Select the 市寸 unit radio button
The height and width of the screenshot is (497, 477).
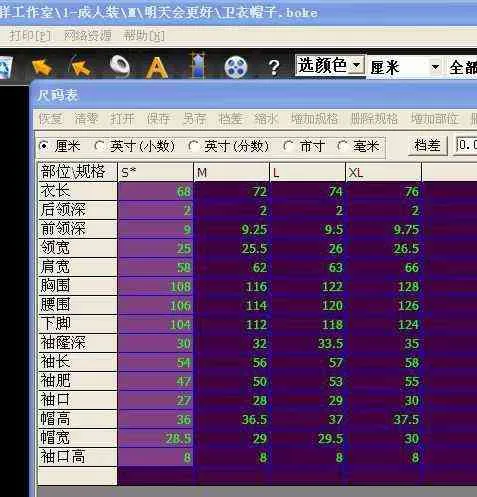288,146
